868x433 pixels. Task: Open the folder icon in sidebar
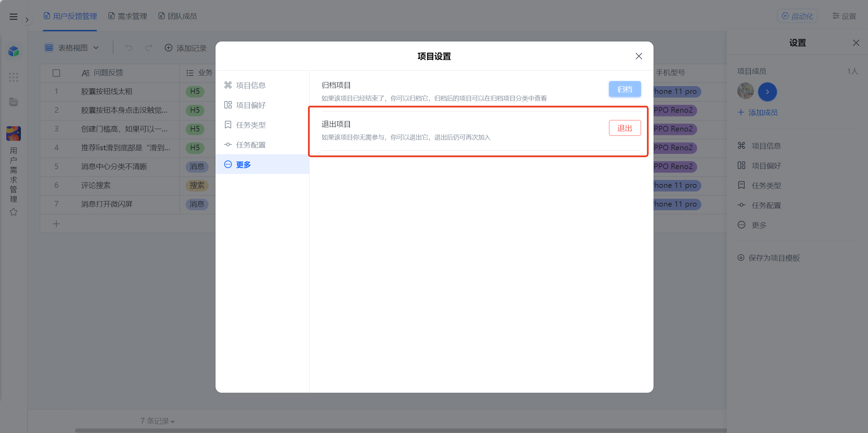[x=14, y=102]
